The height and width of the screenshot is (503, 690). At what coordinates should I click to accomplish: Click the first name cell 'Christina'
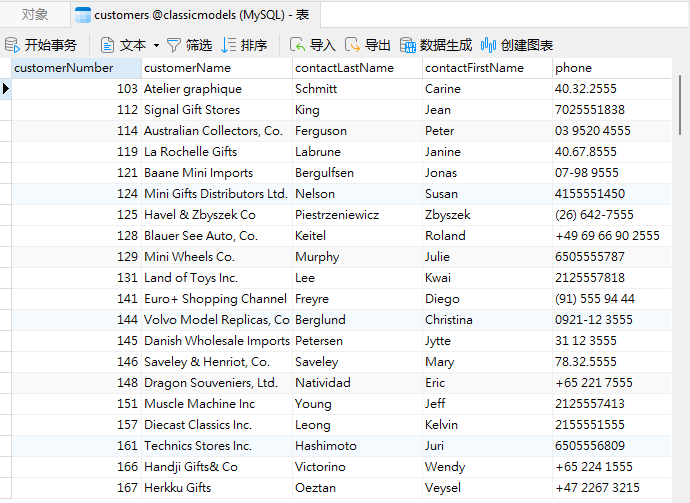487,319
